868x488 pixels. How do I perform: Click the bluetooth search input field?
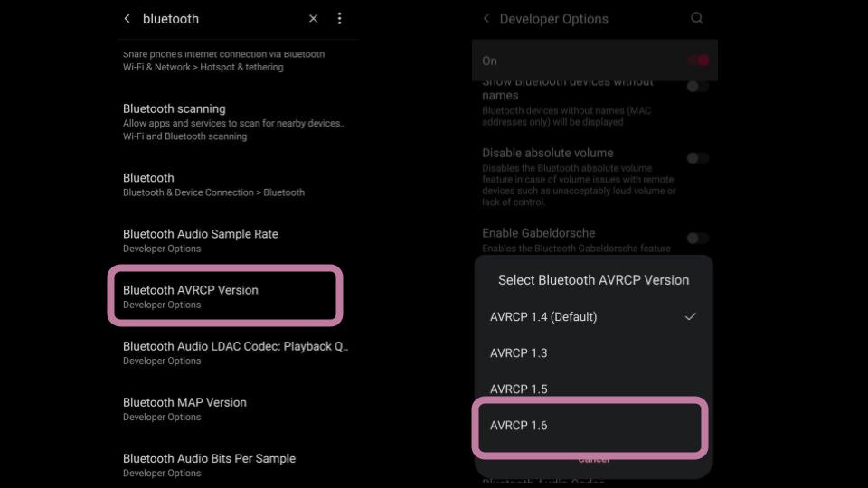pyautogui.click(x=221, y=19)
